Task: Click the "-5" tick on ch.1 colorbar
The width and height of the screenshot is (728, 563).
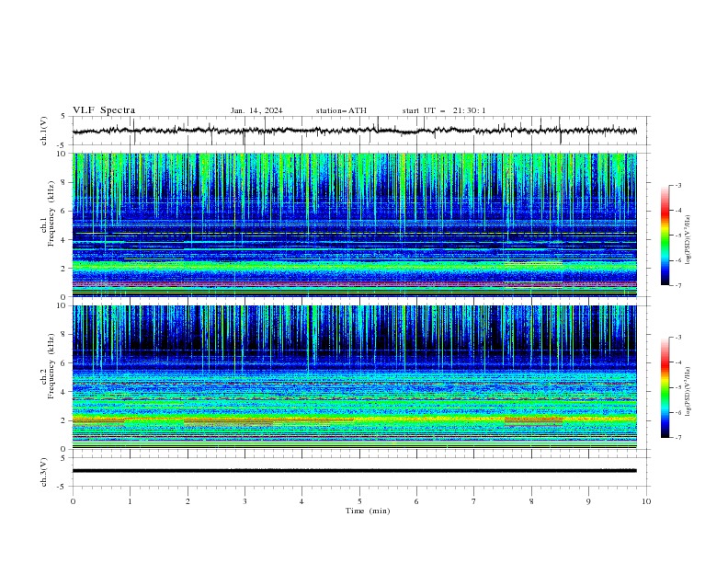Action: [677, 236]
